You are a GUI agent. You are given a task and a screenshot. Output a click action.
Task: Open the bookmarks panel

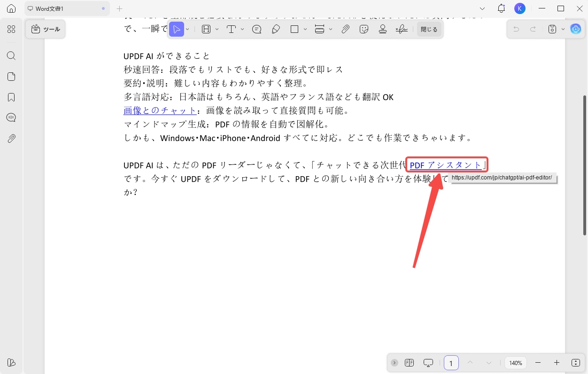[x=11, y=97]
